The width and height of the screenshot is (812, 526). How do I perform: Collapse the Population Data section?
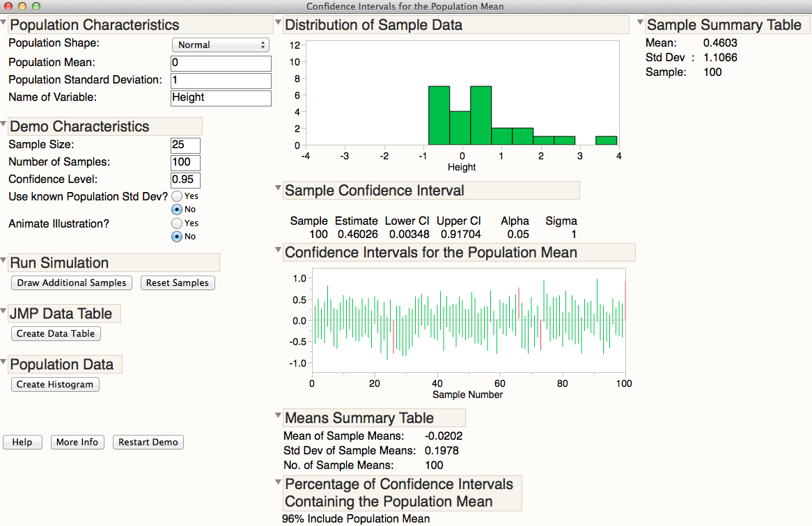(x=3, y=362)
